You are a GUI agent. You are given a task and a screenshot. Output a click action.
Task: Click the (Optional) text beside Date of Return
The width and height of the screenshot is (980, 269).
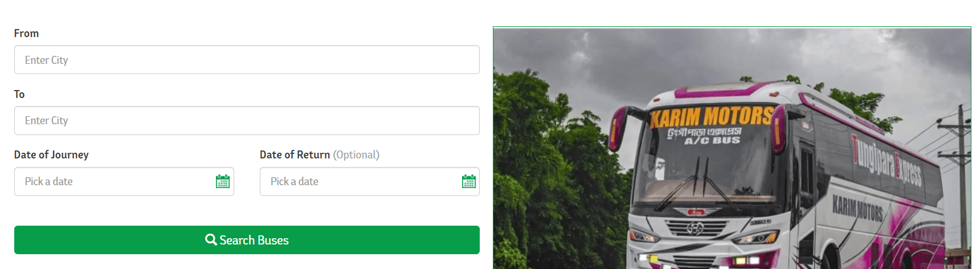(356, 154)
